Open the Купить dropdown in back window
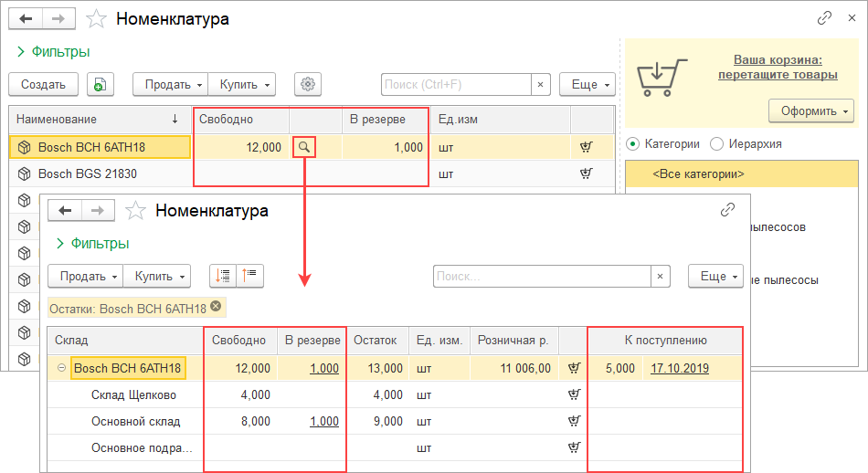Screen dimensions: 868x473 [242, 85]
